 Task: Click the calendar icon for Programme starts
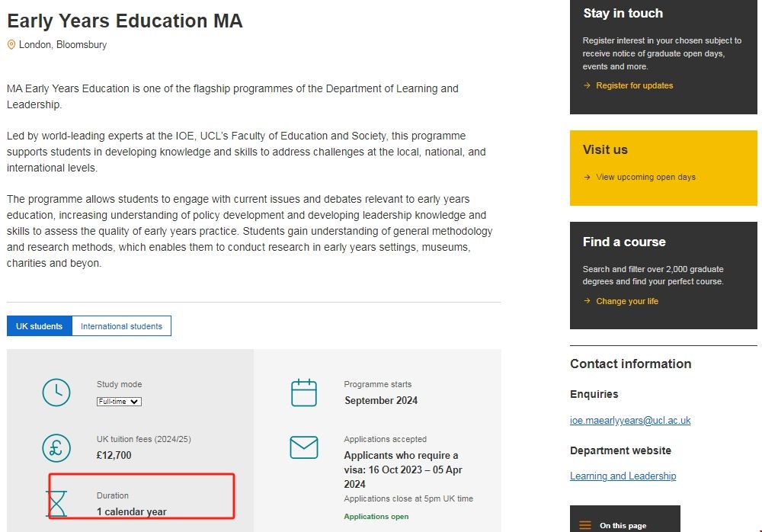(304, 393)
